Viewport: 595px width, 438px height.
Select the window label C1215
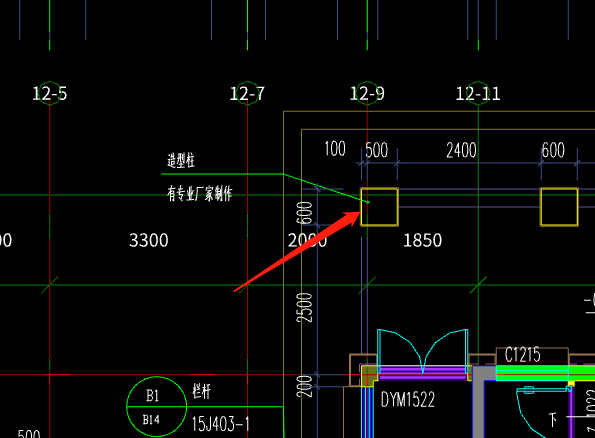pyautogui.click(x=523, y=355)
